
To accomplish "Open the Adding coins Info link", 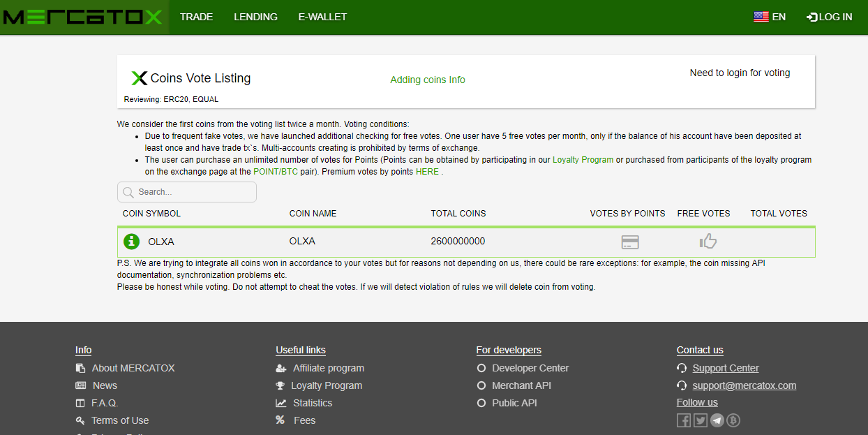I will 428,80.
